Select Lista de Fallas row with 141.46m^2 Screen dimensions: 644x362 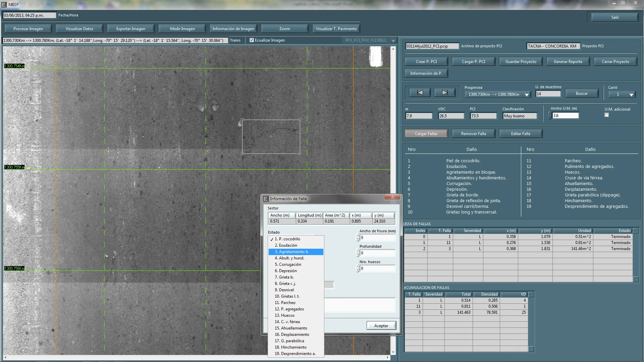[x=518, y=249]
